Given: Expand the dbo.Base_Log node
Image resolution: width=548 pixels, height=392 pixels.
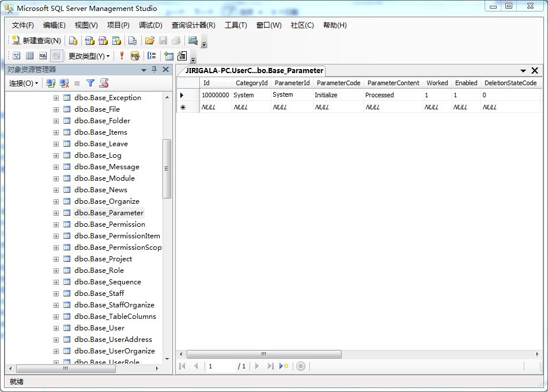Looking at the screenshot, I should click(56, 155).
